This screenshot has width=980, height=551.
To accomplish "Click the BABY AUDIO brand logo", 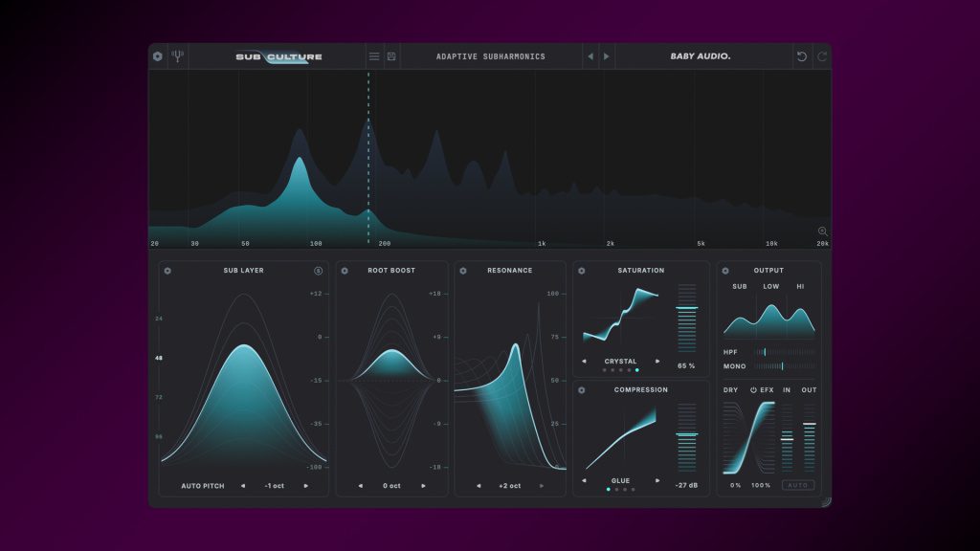I will click(701, 56).
